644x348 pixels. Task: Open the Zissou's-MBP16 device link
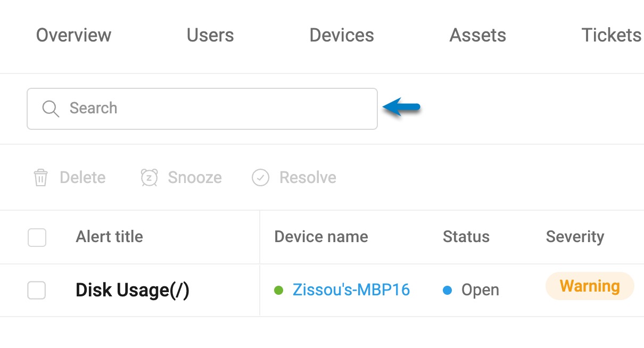click(351, 290)
